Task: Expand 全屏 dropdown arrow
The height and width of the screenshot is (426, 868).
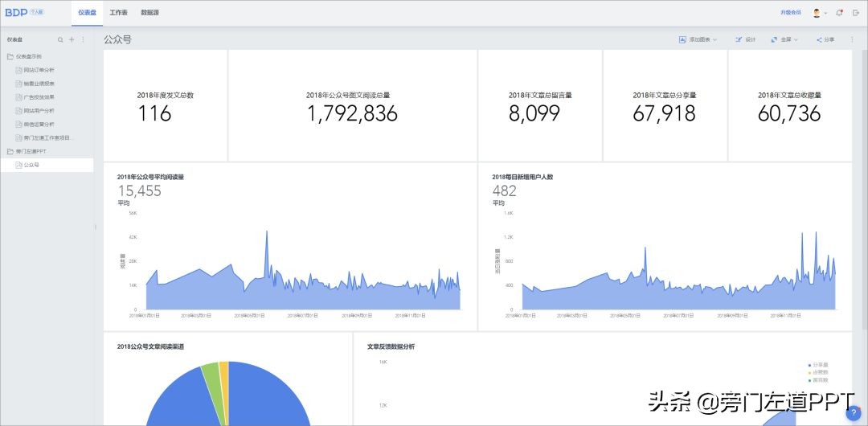Action: [x=796, y=40]
